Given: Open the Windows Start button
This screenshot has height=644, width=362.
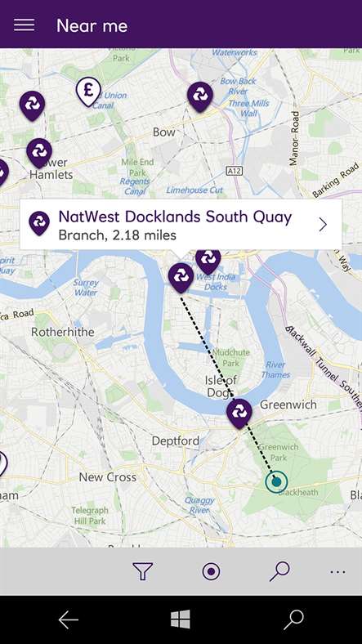Looking at the screenshot, I should point(181,619).
